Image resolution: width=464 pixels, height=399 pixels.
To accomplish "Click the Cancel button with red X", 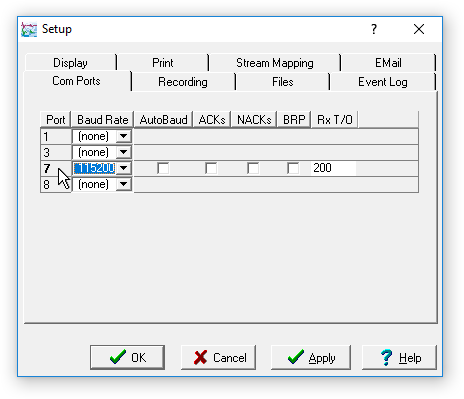I will pyautogui.click(x=218, y=358).
